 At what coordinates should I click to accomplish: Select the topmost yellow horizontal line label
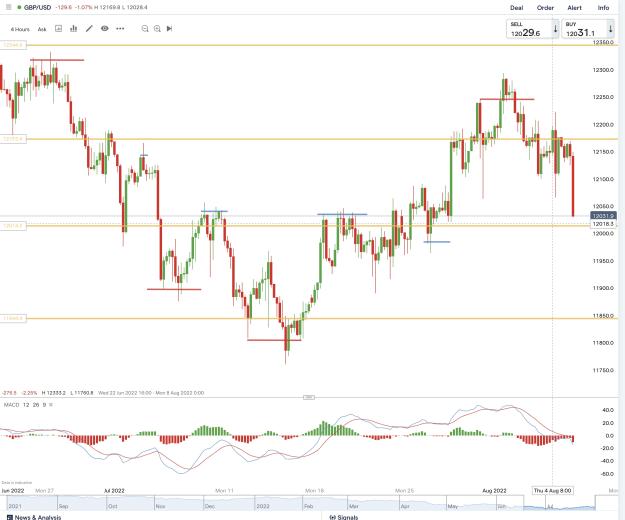[13, 45]
